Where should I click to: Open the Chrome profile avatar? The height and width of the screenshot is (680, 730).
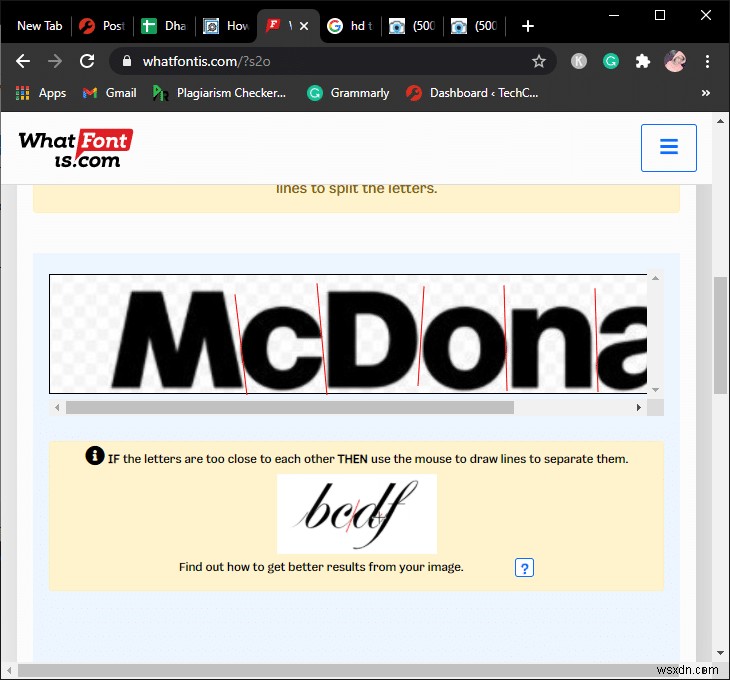point(675,61)
